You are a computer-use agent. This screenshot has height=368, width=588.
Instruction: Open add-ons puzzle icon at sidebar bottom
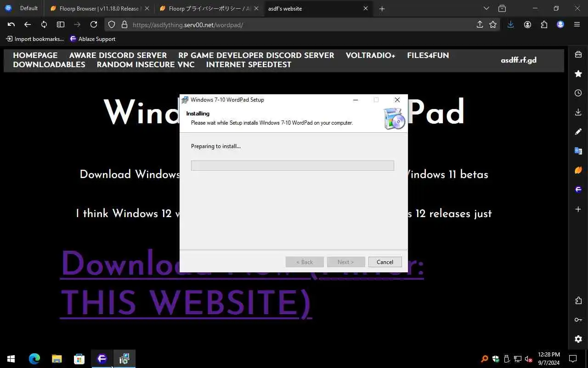578,300
